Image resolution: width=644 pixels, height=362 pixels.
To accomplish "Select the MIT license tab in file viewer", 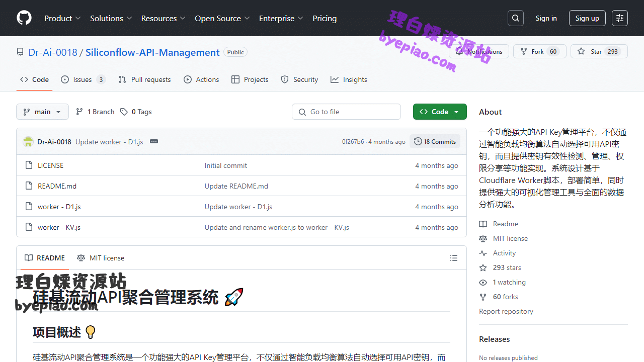I will pyautogui.click(x=101, y=258).
